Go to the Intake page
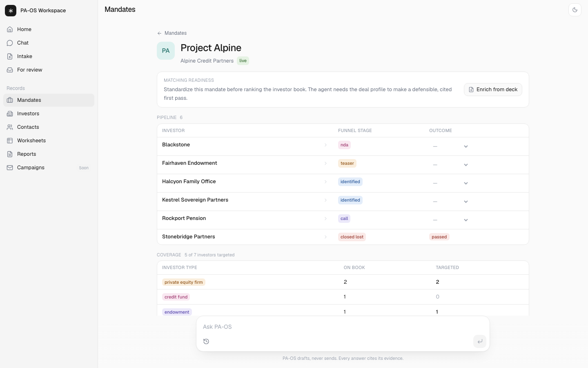588x368 pixels. [49, 56]
